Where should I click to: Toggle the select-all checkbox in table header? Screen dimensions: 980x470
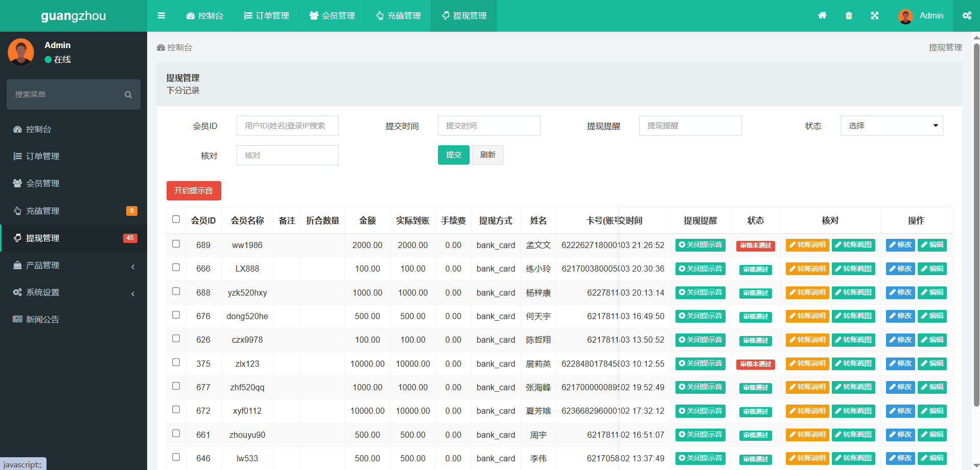click(176, 219)
